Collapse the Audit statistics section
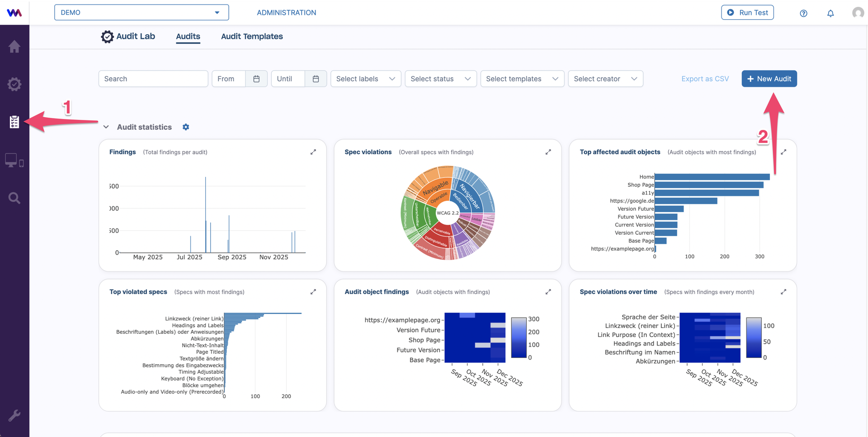The width and height of the screenshot is (868, 437). [x=106, y=127]
